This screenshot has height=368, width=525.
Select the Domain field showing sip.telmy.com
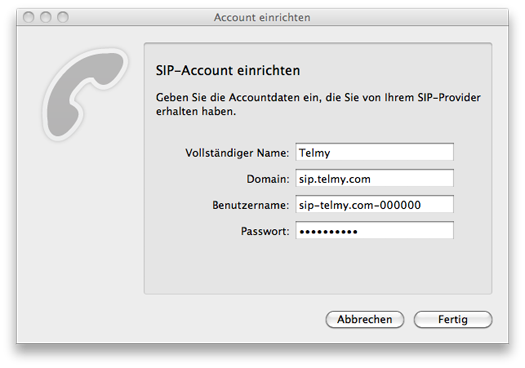coord(374,178)
